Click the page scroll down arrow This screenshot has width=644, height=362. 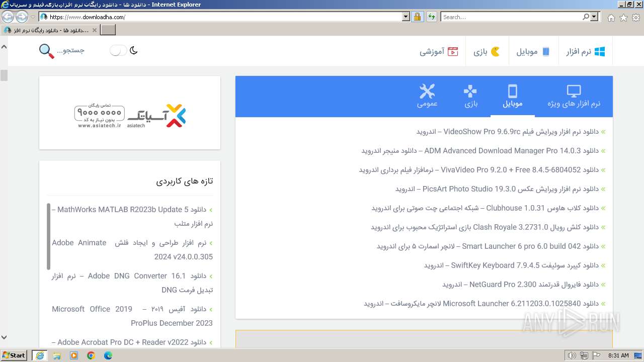[4, 337]
